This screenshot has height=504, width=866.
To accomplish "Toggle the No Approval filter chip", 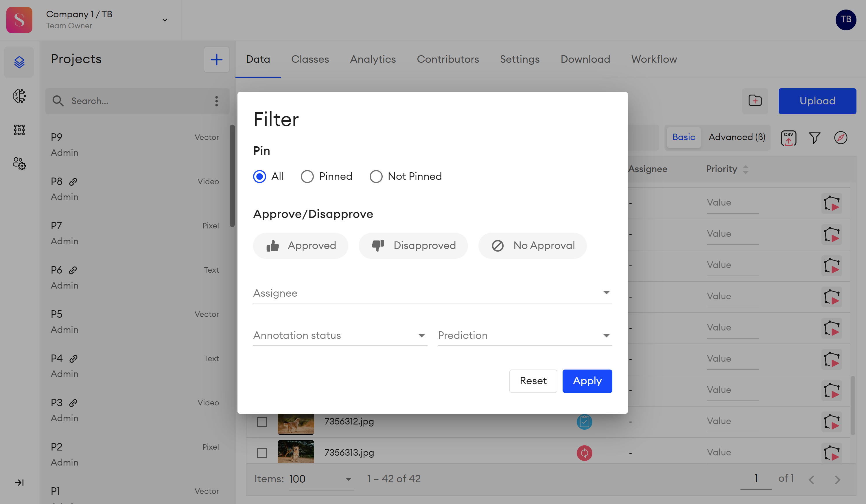I will tap(532, 246).
